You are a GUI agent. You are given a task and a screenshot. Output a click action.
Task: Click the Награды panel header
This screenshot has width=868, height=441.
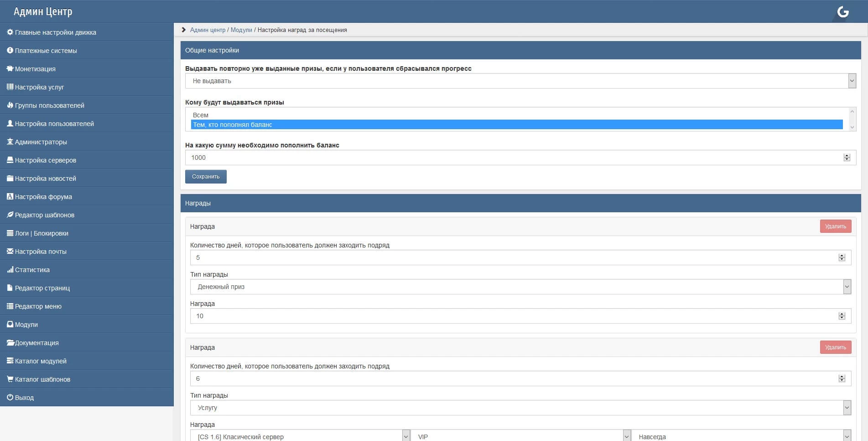(520, 203)
